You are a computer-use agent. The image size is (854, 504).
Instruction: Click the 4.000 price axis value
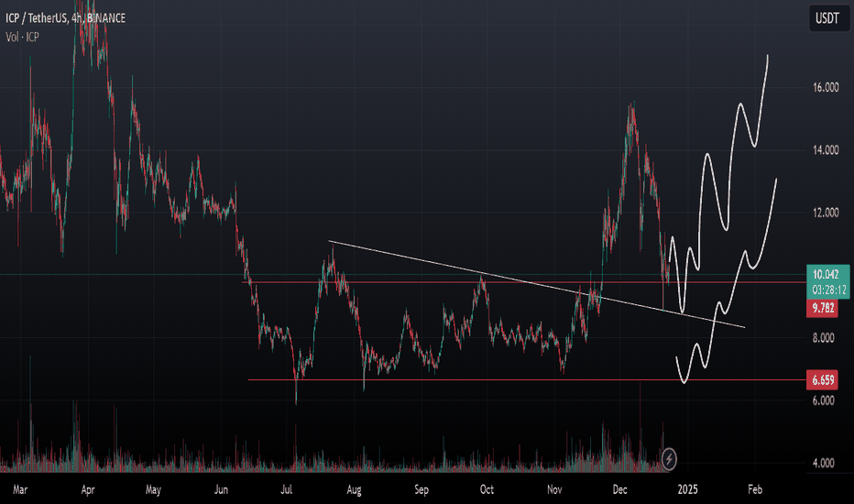[824, 464]
